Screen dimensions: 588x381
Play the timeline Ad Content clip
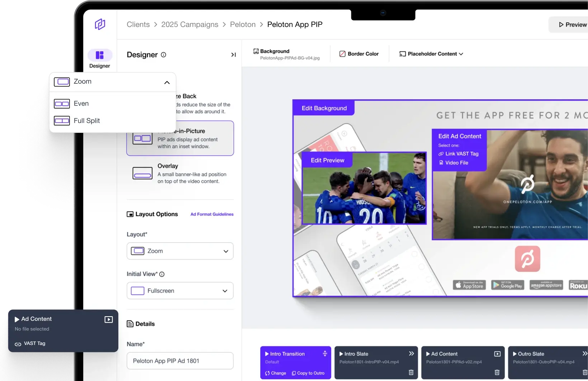tap(428, 354)
